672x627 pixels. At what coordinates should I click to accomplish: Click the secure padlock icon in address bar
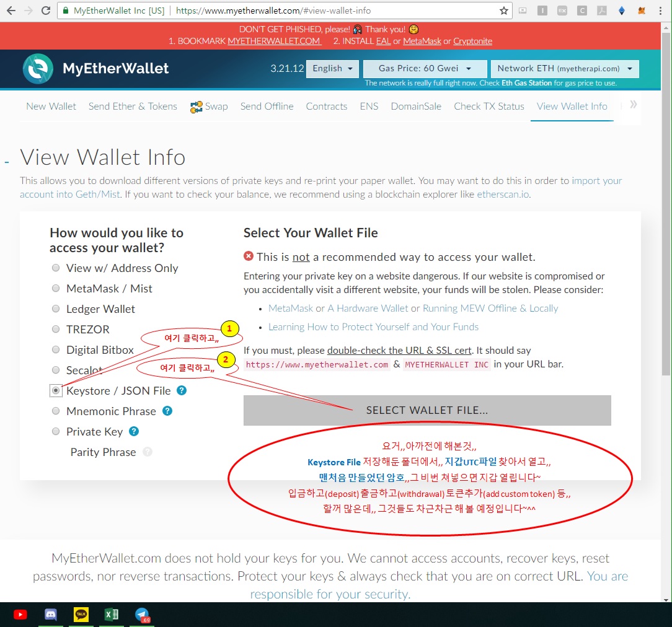pyautogui.click(x=66, y=11)
